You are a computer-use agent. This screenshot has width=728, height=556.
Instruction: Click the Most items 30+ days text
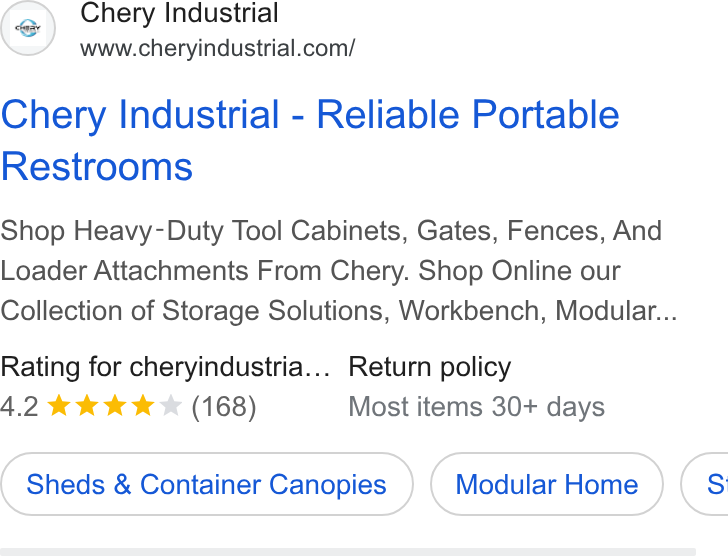(476, 407)
